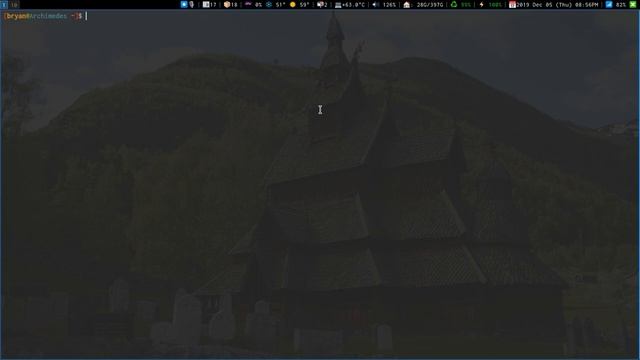640x360 pixels.
Task: Select the active workspace 1 tag
Action: coord(4,4)
